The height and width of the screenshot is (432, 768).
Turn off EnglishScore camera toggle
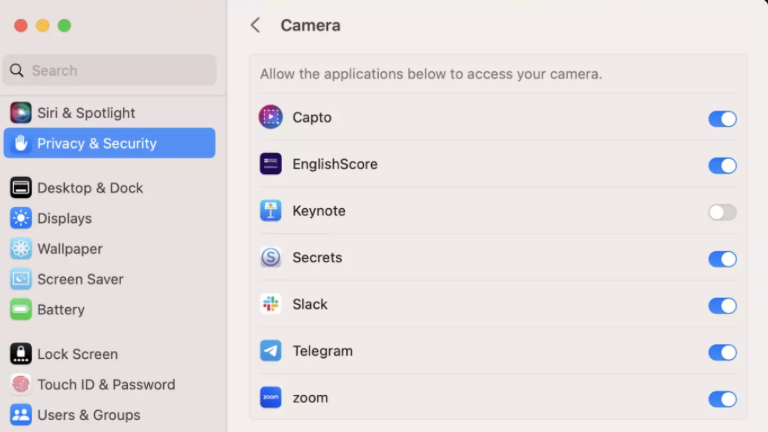click(x=722, y=166)
